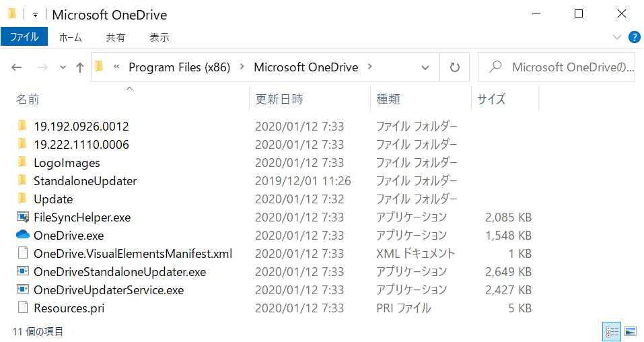
Task: Click the address bar folder icon
Action: pos(99,66)
